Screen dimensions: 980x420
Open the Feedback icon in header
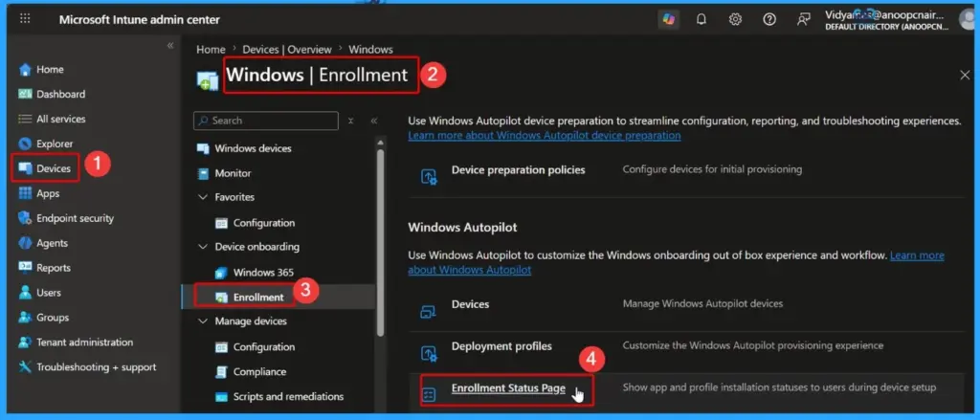click(804, 19)
